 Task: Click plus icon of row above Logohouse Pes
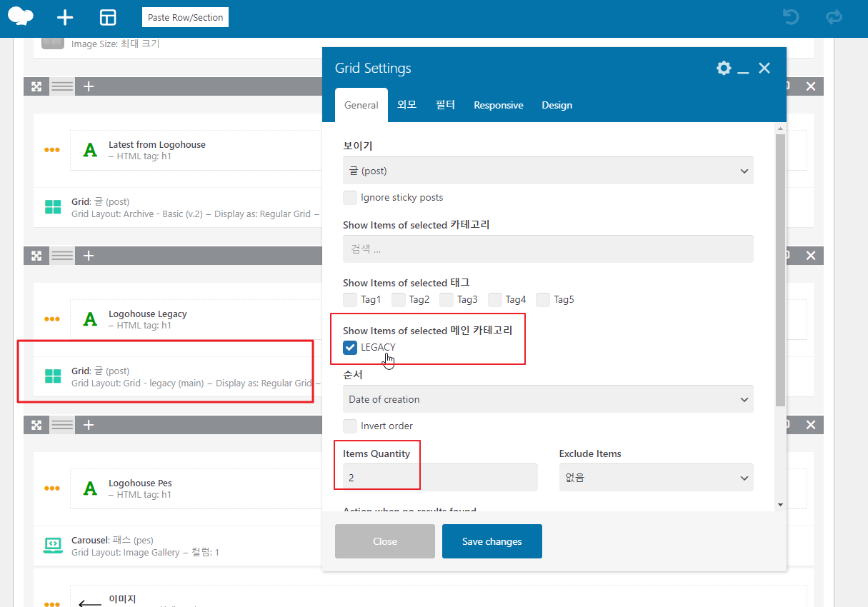point(89,425)
